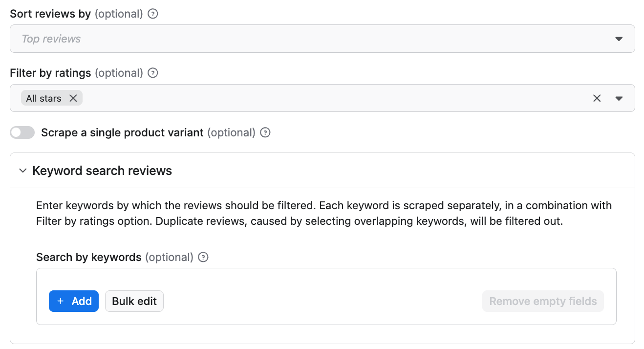Remove the All stars tag with its X

[x=73, y=98]
